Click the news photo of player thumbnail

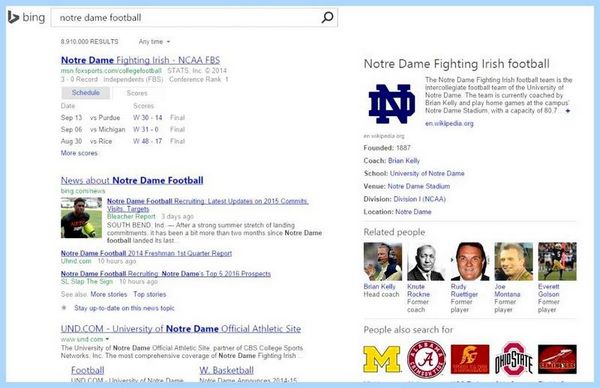pyautogui.click(x=82, y=218)
